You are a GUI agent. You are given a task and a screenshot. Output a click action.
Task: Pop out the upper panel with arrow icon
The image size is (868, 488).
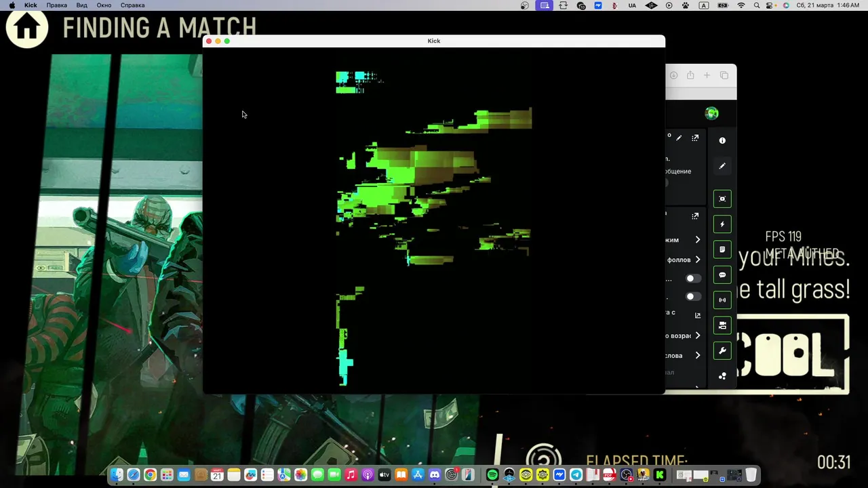pyautogui.click(x=695, y=138)
